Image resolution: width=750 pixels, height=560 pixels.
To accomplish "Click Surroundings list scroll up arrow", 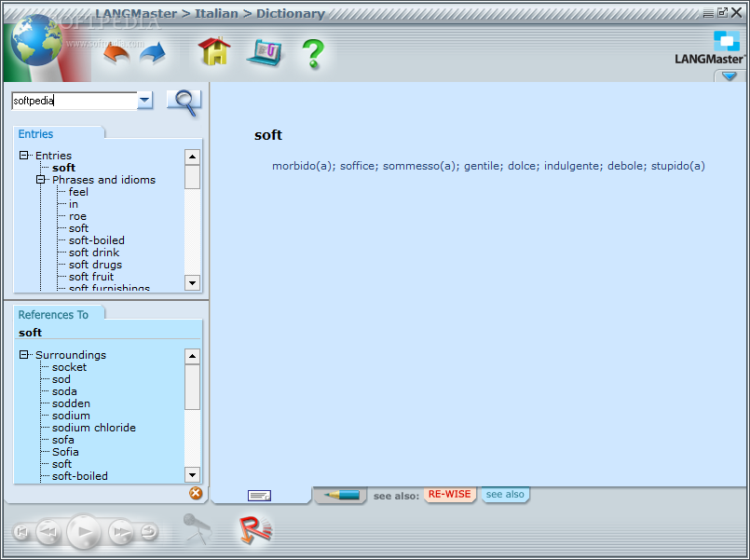I will 192,356.
